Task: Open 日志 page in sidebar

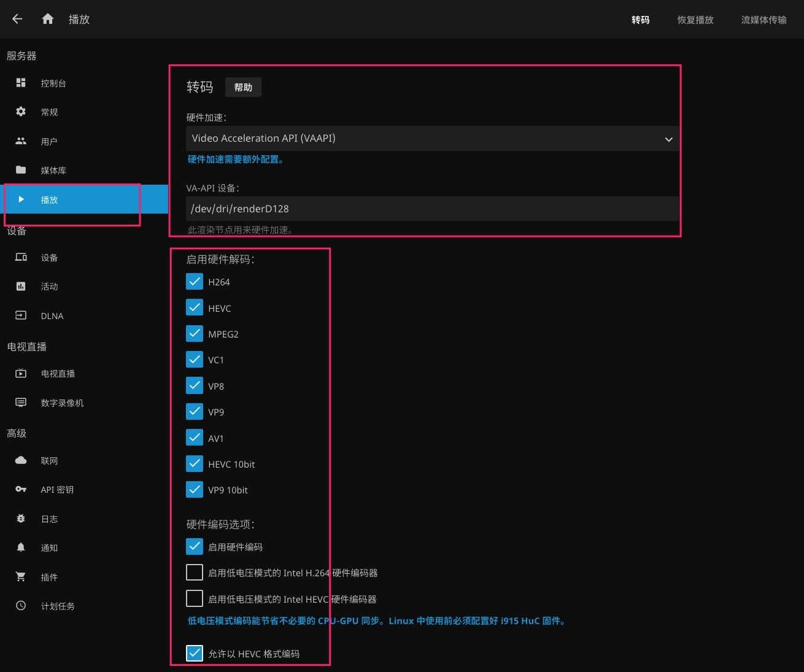Action: click(84, 519)
